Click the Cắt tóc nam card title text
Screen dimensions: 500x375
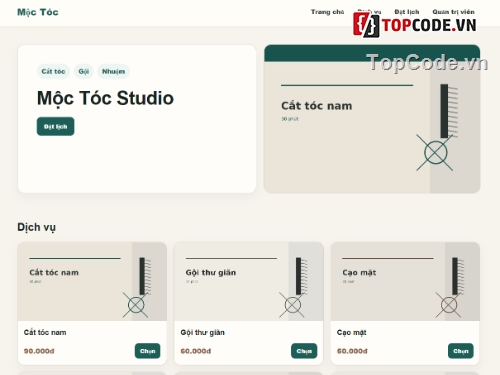click(45, 332)
